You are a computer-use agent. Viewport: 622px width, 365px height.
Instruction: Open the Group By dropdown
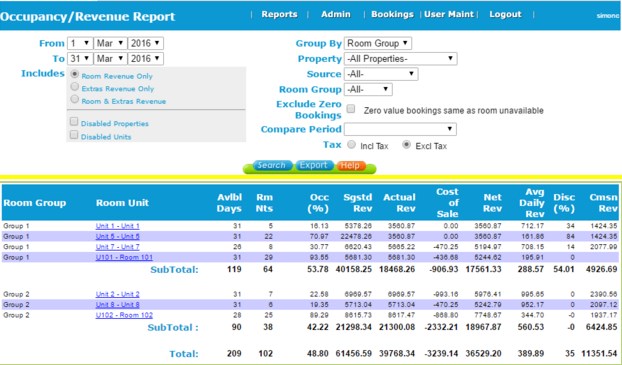pyautogui.click(x=378, y=43)
